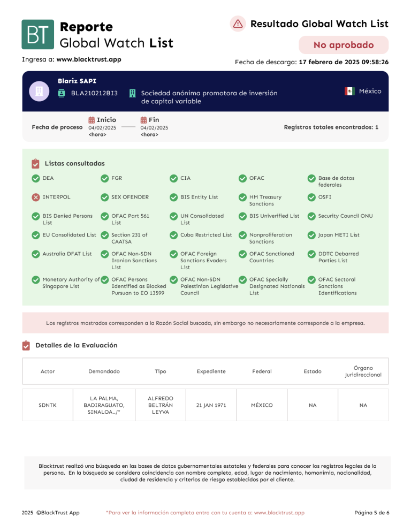
Task: Click the Órgano Juridireccional column header
Action: coord(363,371)
